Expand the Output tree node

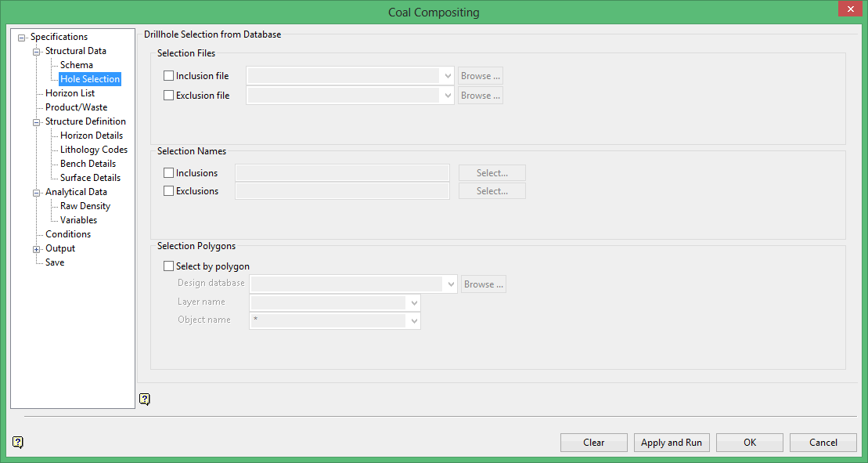coord(37,249)
